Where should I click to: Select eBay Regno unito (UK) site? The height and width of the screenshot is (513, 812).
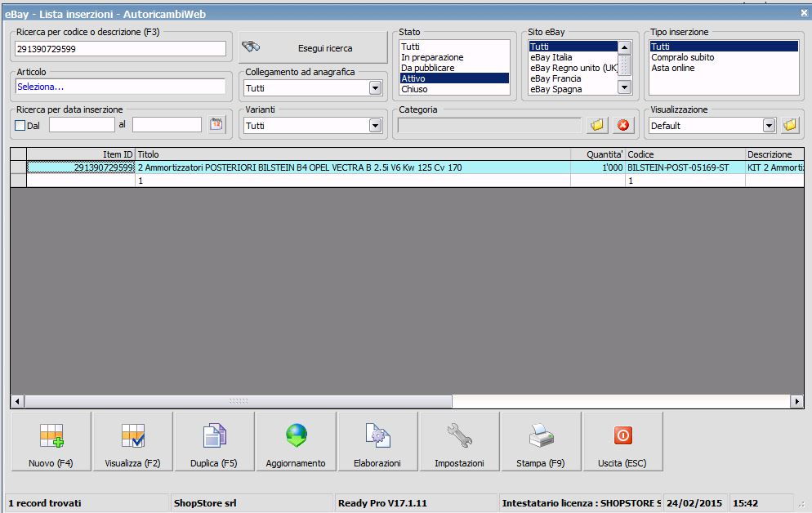pos(573,68)
